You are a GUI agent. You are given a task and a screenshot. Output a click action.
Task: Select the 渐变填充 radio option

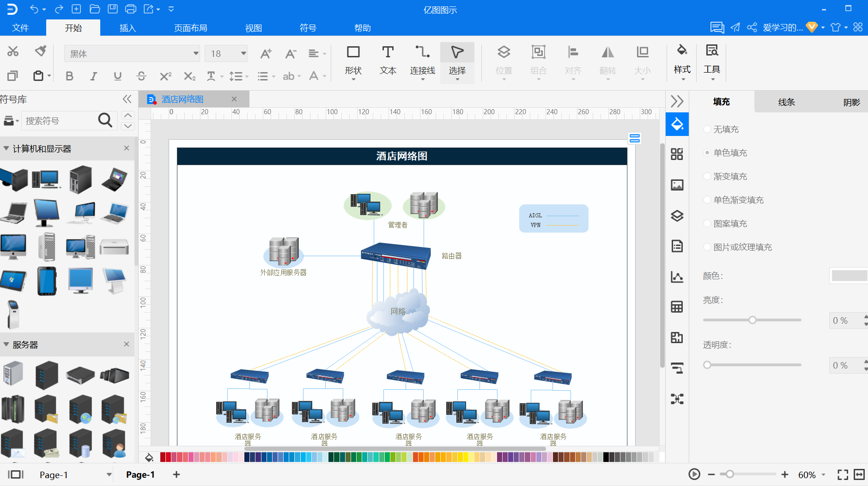click(707, 176)
